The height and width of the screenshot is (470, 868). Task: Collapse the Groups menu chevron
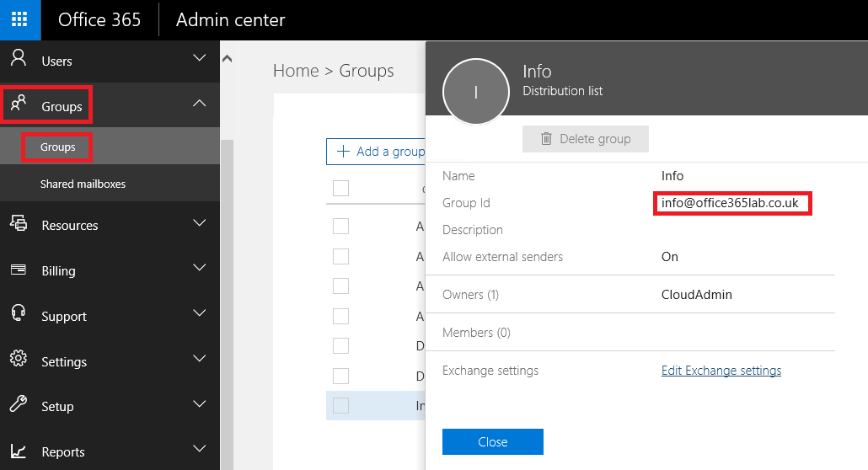pos(199,104)
